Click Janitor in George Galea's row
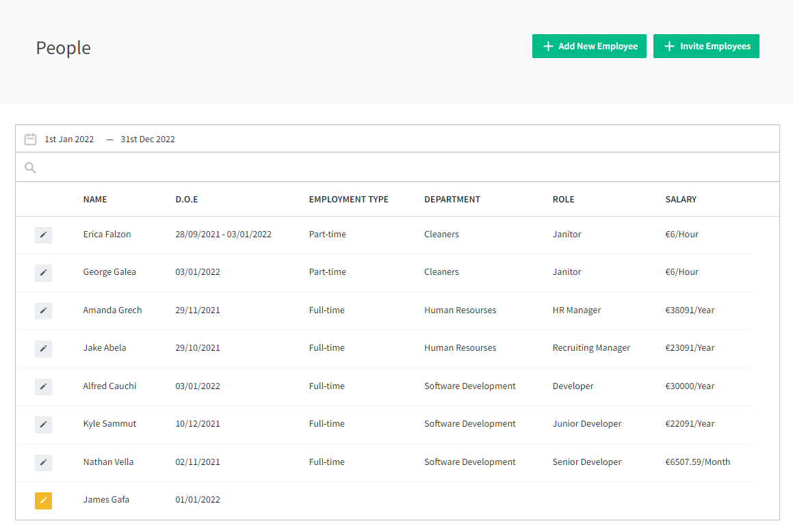Image resolution: width=793 pixels, height=532 pixels. [567, 271]
